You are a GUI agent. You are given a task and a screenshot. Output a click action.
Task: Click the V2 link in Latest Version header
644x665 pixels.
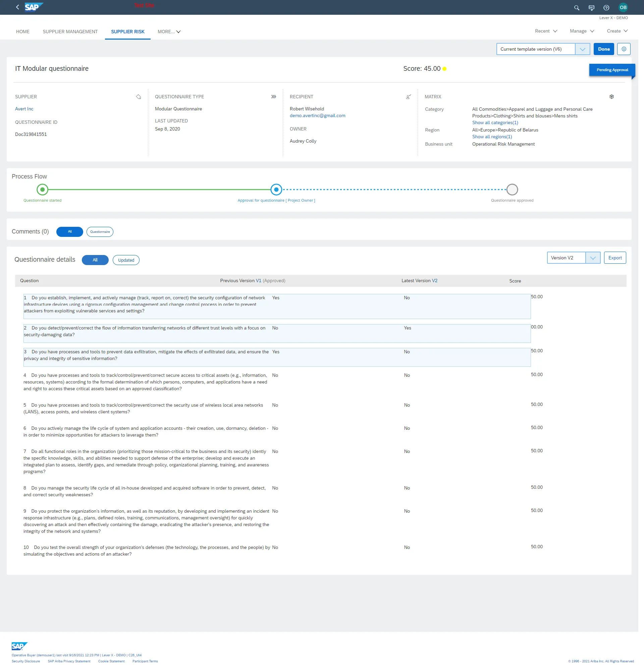[x=434, y=281]
